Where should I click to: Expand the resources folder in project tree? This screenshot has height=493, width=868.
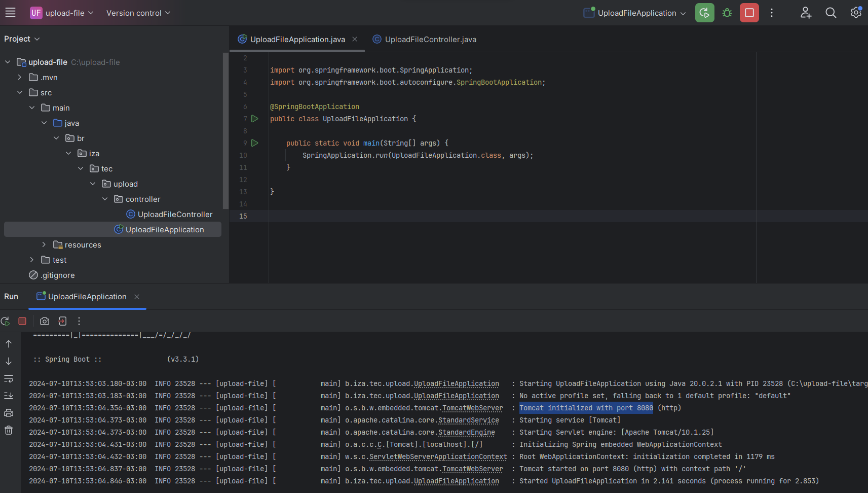coord(44,245)
